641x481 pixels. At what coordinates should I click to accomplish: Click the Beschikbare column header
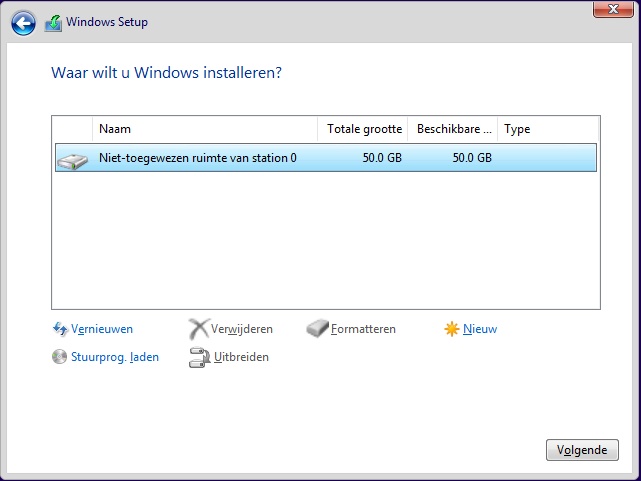[x=452, y=129]
